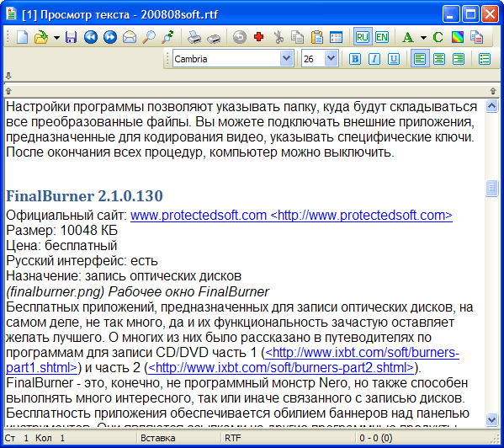
Task: Click the document icon in the title bar
Action: (12, 14)
